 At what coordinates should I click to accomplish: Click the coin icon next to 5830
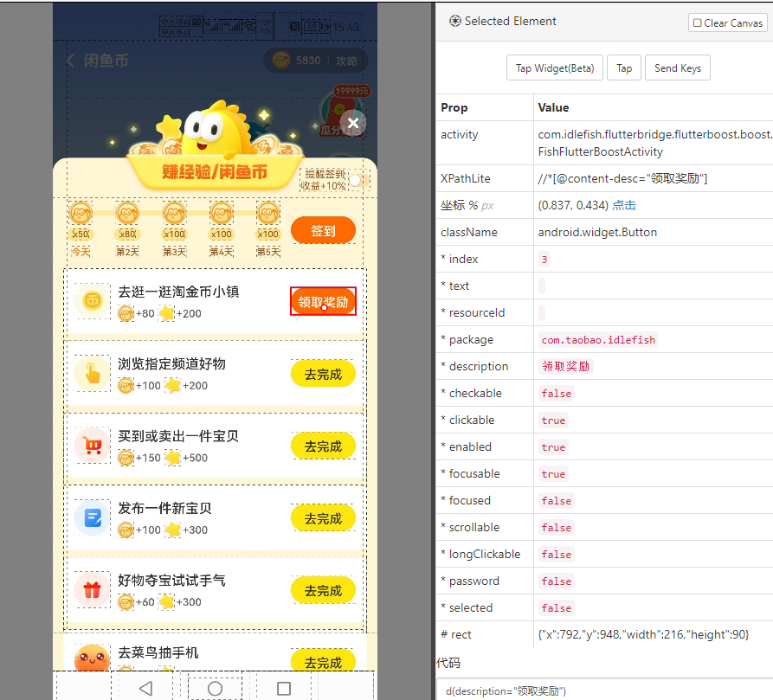click(281, 61)
